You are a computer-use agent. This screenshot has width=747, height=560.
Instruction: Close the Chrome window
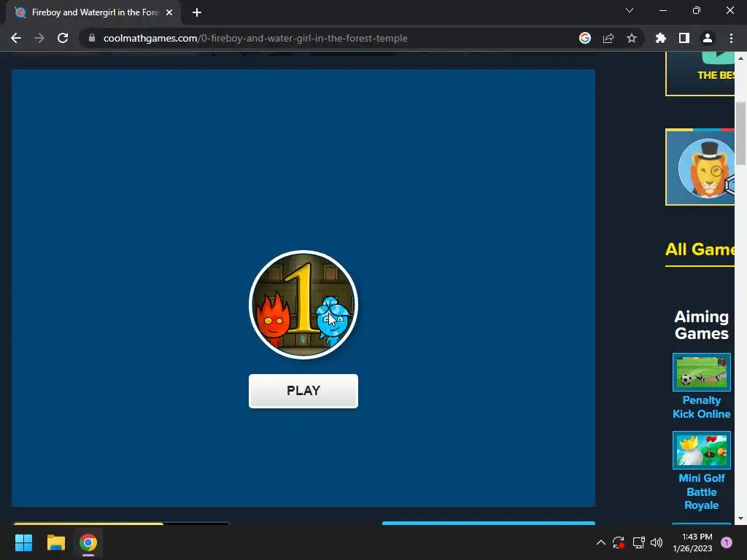729,10
